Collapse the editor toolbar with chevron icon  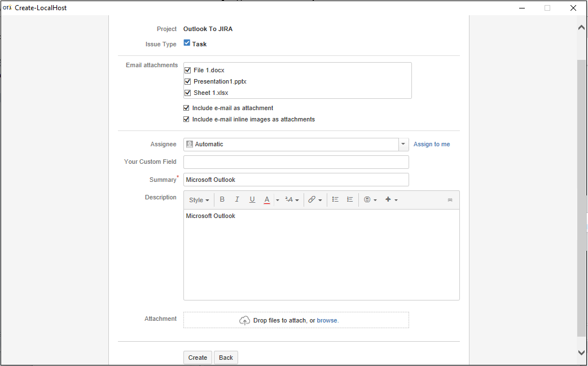pyautogui.click(x=450, y=200)
